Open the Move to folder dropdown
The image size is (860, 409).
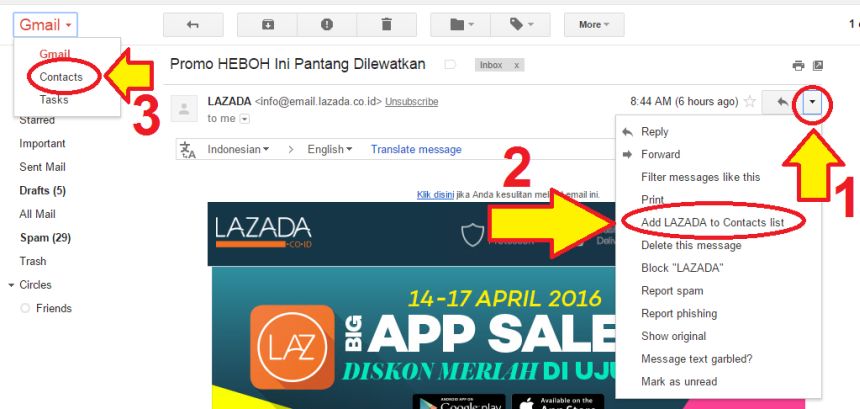click(x=461, y=25)
